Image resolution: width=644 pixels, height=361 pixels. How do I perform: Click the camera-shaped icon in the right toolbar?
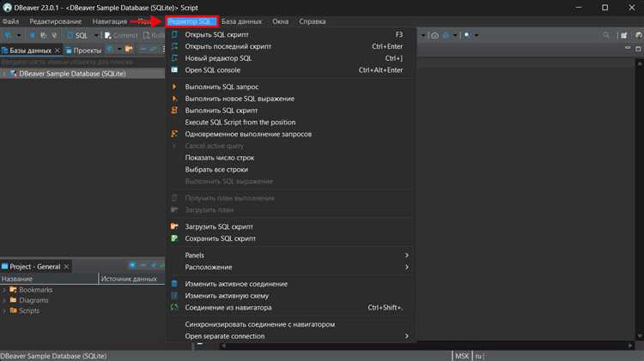click(x=434, y=35)
